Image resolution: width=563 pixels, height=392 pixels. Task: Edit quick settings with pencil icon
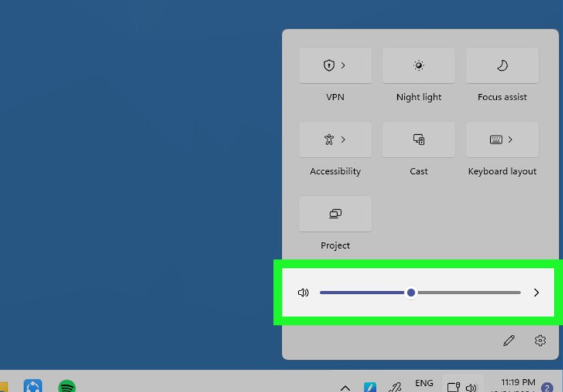[509, 340]
